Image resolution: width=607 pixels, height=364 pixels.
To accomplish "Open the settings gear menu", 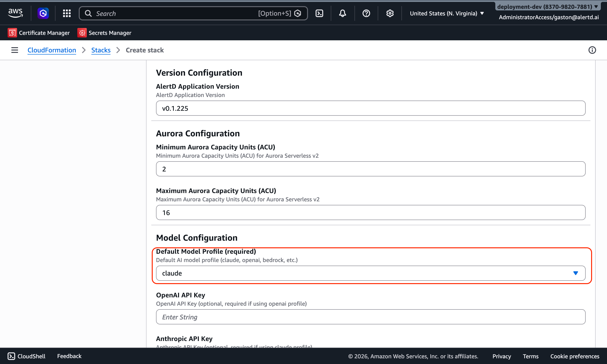I will (390, 13).
